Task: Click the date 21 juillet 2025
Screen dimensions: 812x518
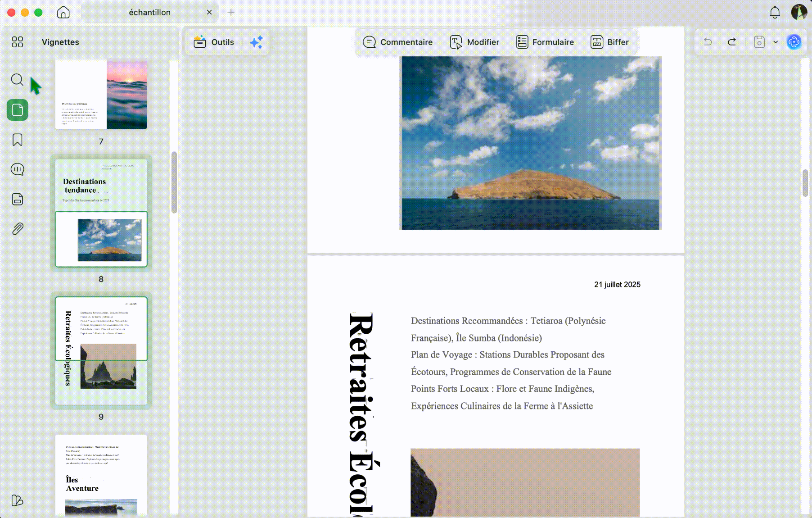Action: pyautogui.click(x=617, y=284)
